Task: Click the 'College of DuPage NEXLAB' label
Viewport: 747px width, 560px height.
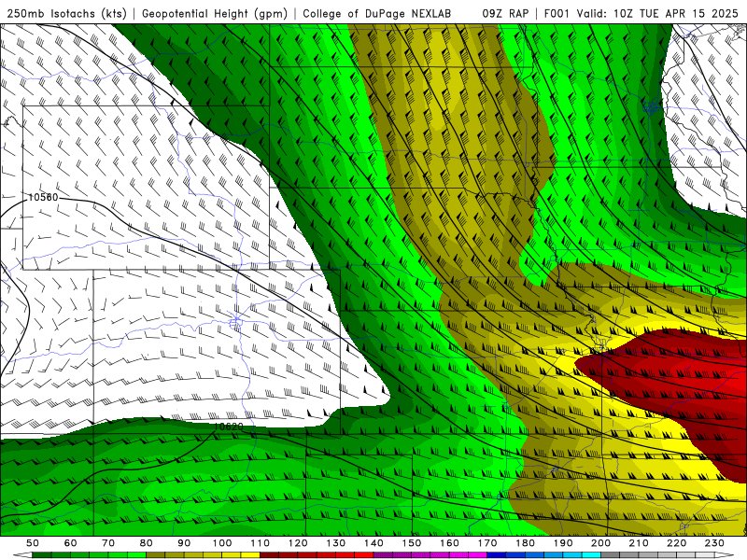Action: [x=376, y=13]
